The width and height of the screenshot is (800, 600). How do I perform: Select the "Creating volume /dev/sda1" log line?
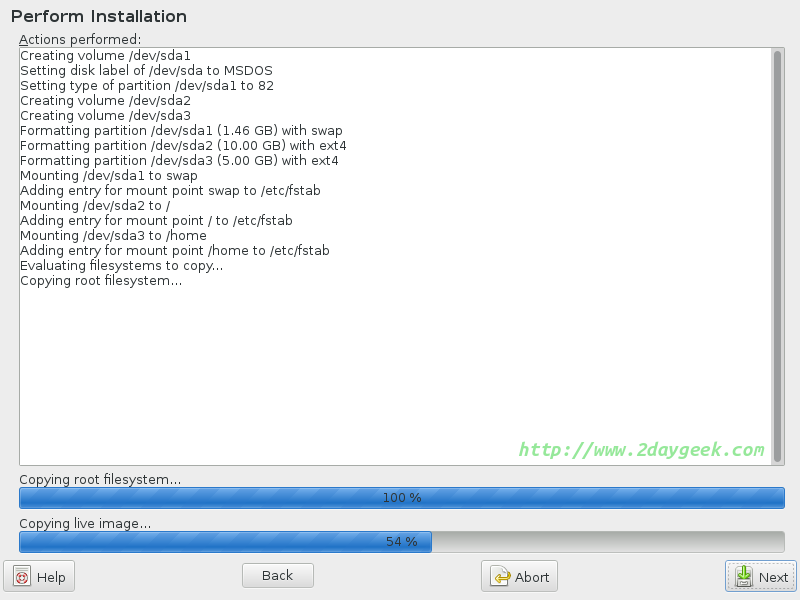[105, 56]
